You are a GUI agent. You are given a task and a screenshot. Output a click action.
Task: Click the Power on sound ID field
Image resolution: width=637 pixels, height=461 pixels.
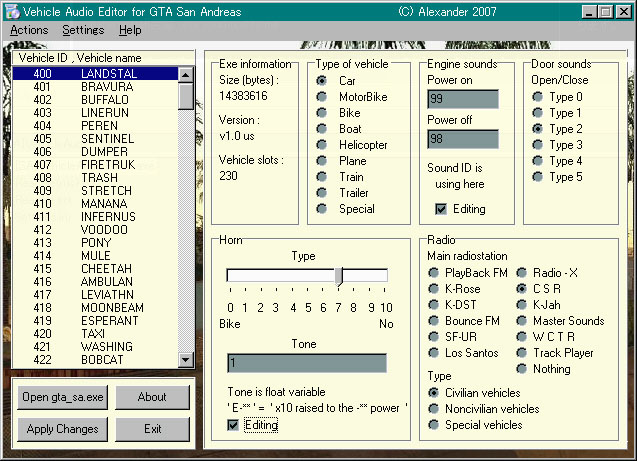tap(463, 99)
